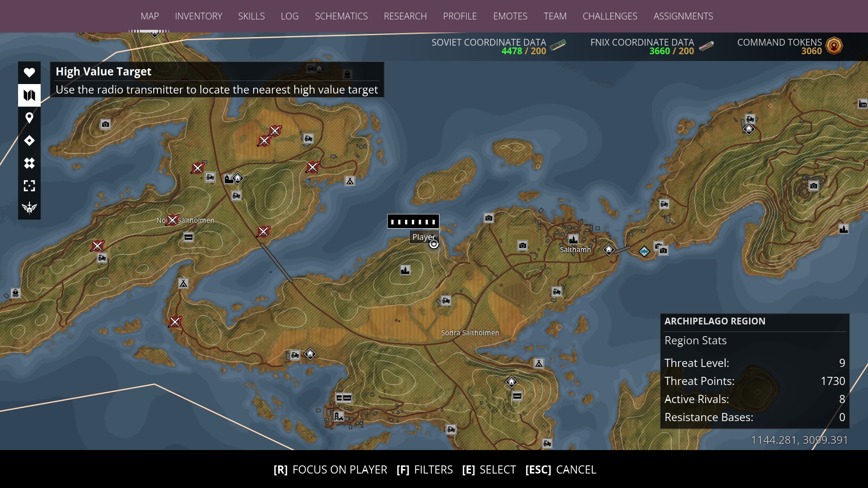
Task: Select the settlement icon south of Player
Action: [x=405, y=270]
